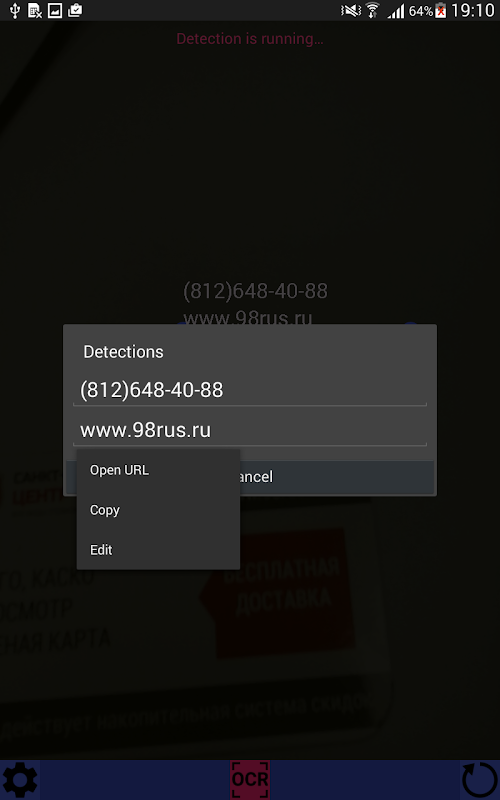Tap the circular refresh arrow icon
500x800 pixels.
pyautogui.click(x=479, y=780)
